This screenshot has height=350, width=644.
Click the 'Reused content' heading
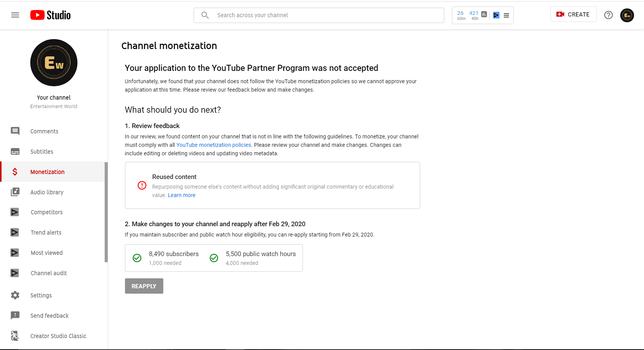click(174, 177)
